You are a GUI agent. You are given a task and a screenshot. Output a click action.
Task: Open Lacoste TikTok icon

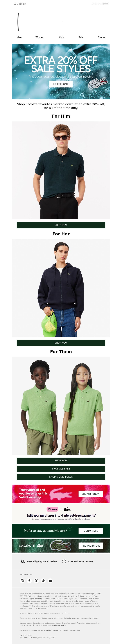(43, 581)
